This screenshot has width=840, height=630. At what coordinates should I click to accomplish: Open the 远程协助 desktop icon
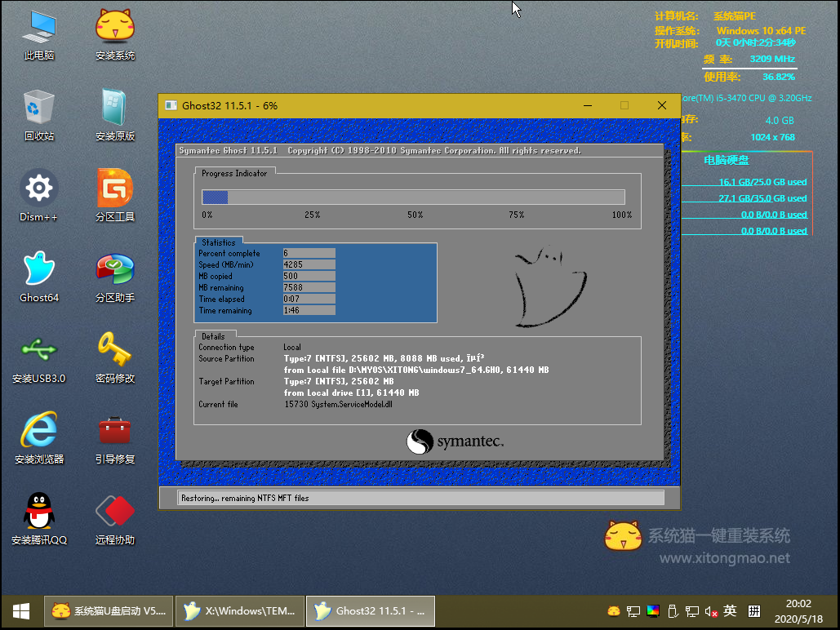pos(114,518)
